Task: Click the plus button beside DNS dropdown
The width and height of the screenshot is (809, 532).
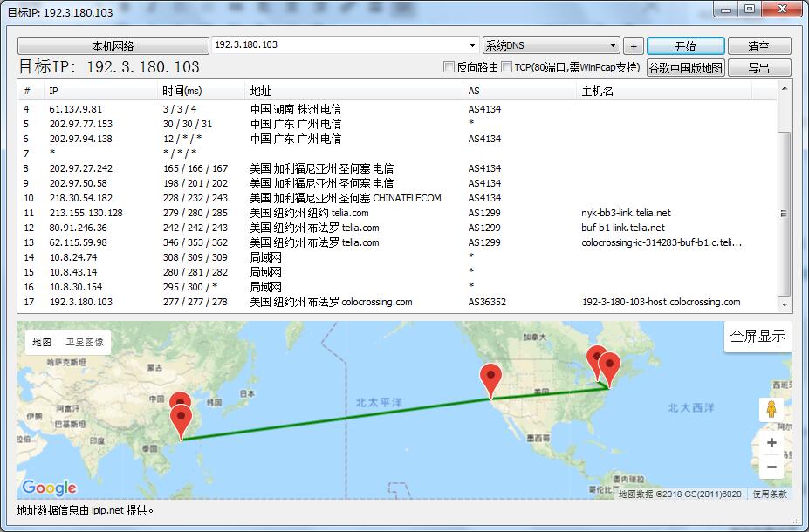Action: 634,46
